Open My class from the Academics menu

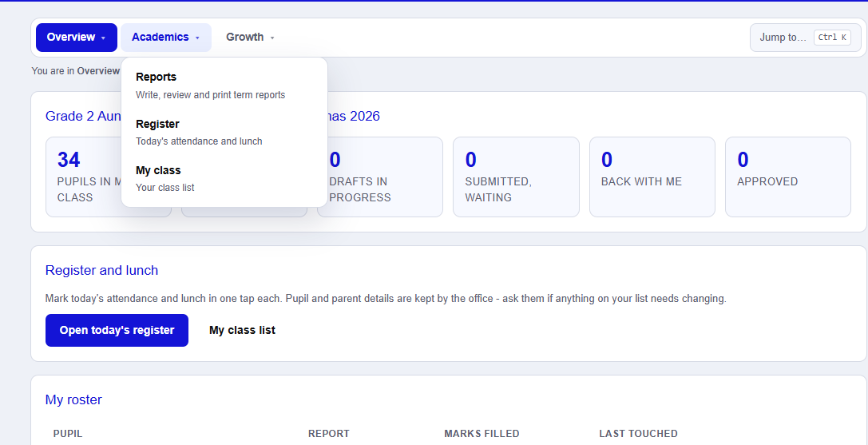point(224,178)
